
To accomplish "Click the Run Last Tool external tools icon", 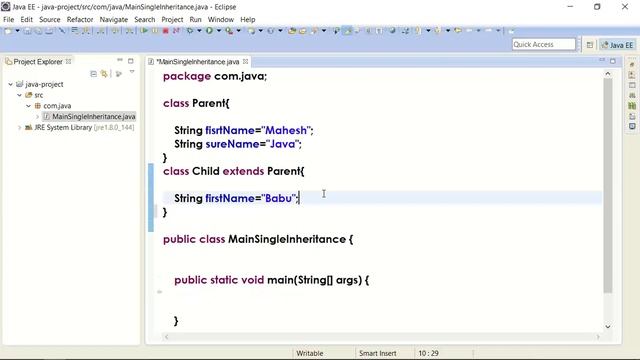I will point(229,31).
